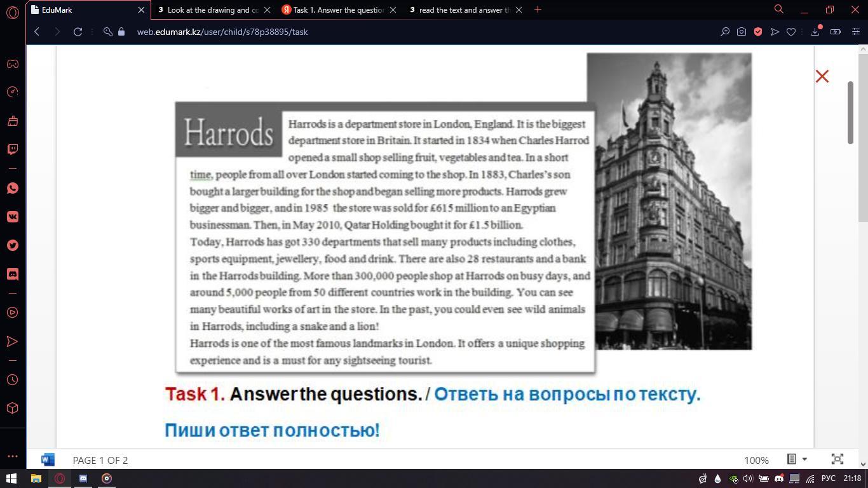Image resolution: width=868 pixels, height=488 pixels.
Task: Switch the РУС input language indicator
Action: tap(829, 478)
